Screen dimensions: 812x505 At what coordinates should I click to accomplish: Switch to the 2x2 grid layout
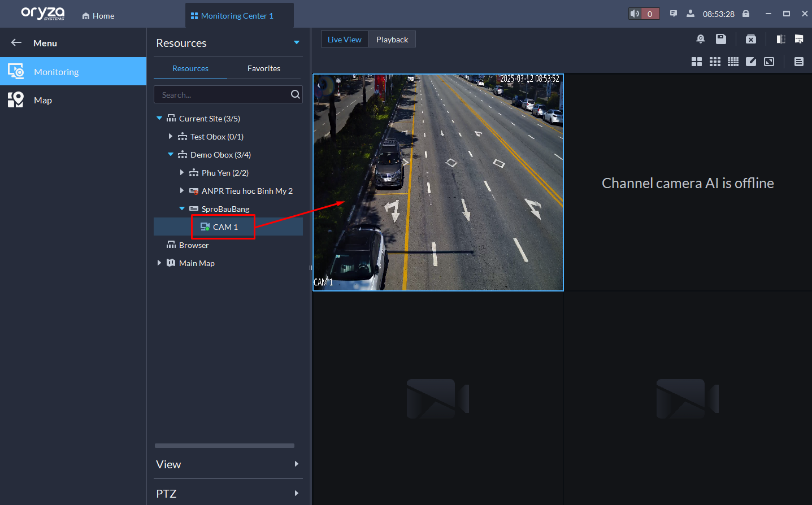(697, 62)
